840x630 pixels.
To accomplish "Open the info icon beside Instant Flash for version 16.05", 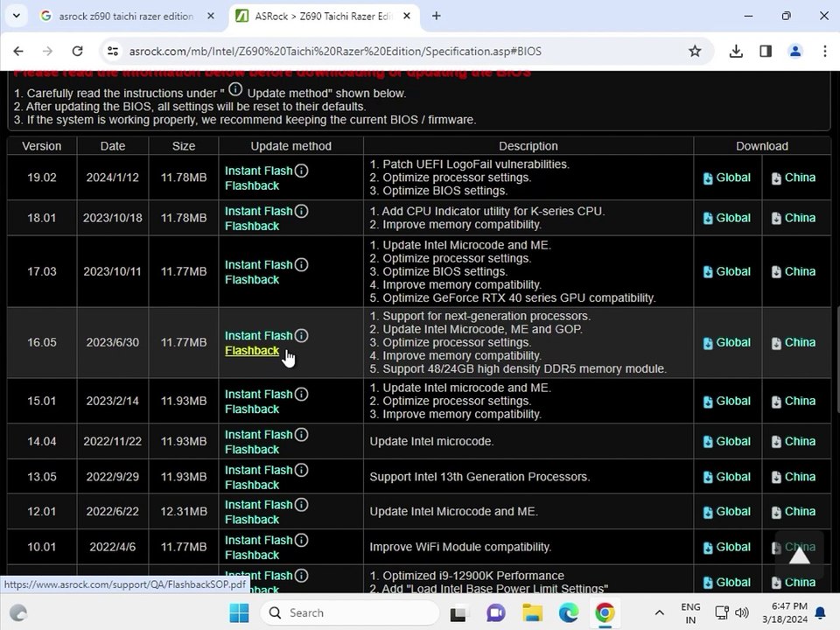I will pos(302,335).
